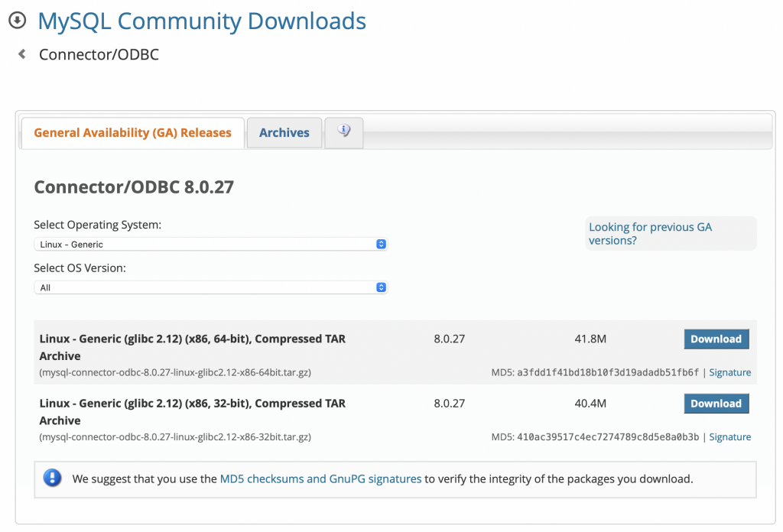
Task: Click the 64-bit tar.gz filename text
Action: point(175,372)
